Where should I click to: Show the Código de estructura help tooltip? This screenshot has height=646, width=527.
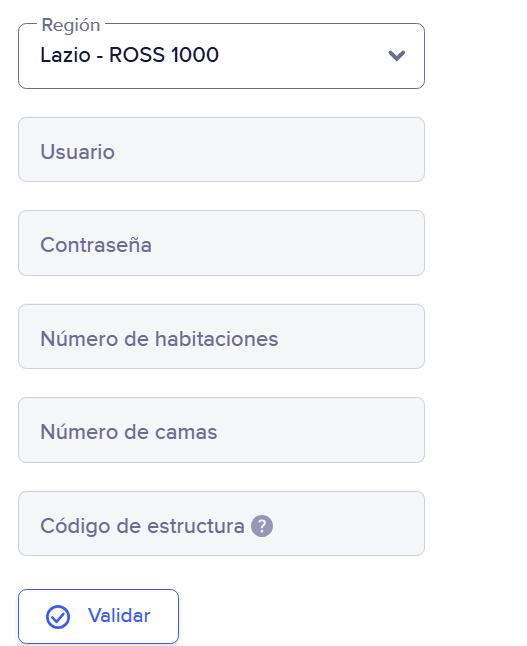(262, 526)
